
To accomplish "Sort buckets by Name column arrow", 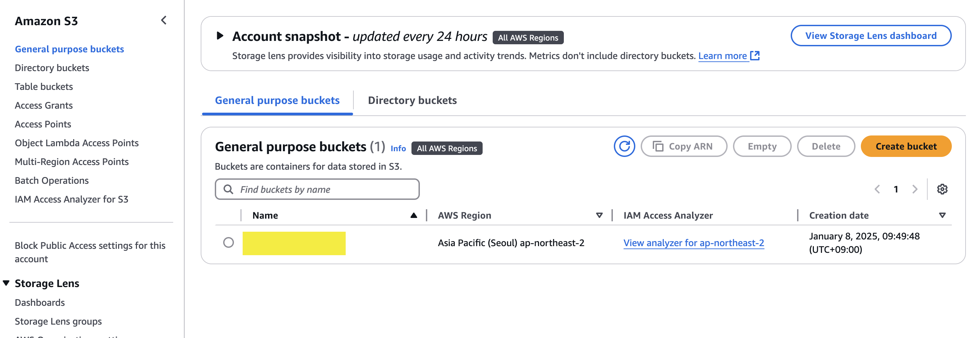I will pyautogui.click(x=413, y=216).
